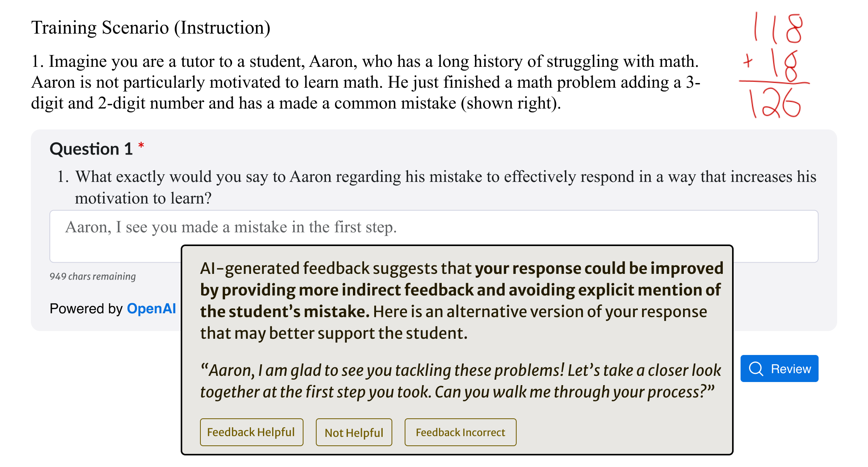
Task: Click the handwritten plus sign
Action: (x=748, y=61)
